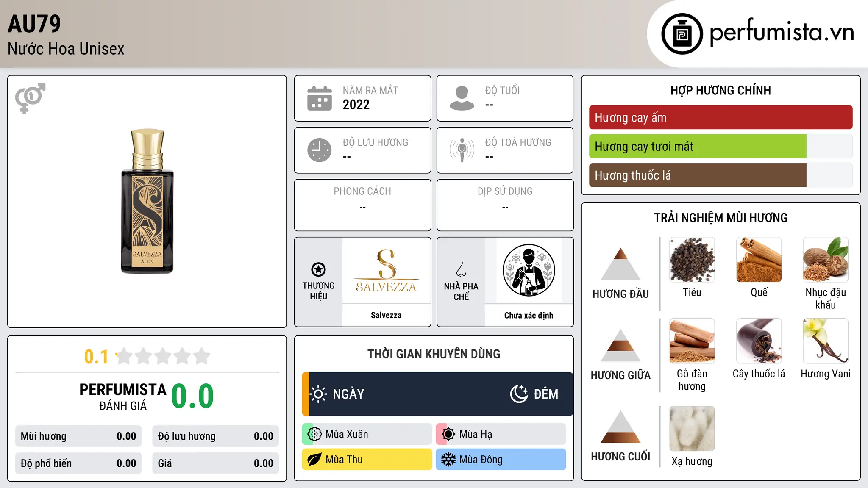
Task: Click the release year 2022 value
Action: point(356,105)
